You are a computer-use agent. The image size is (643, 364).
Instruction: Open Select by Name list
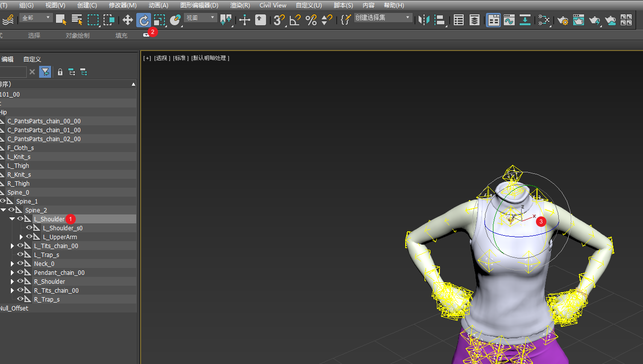[77, 20]
